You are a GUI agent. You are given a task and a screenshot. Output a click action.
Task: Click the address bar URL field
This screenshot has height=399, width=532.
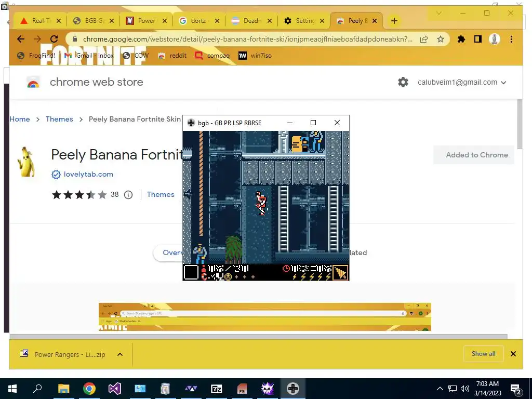coord(248,39)
